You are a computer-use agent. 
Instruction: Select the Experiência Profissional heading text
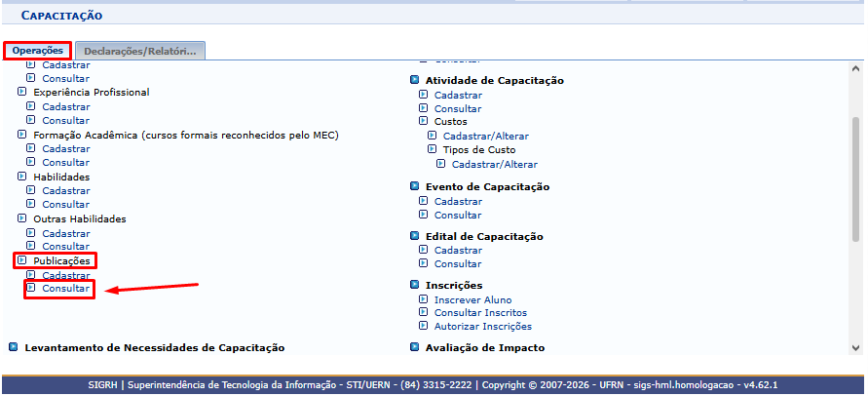pos(92,92)
